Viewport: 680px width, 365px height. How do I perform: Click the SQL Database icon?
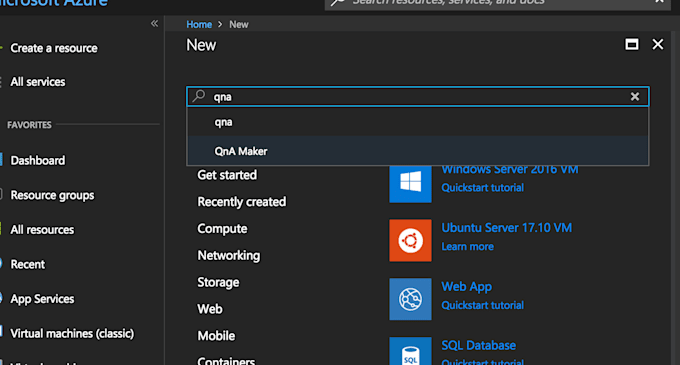click(410, 351)
